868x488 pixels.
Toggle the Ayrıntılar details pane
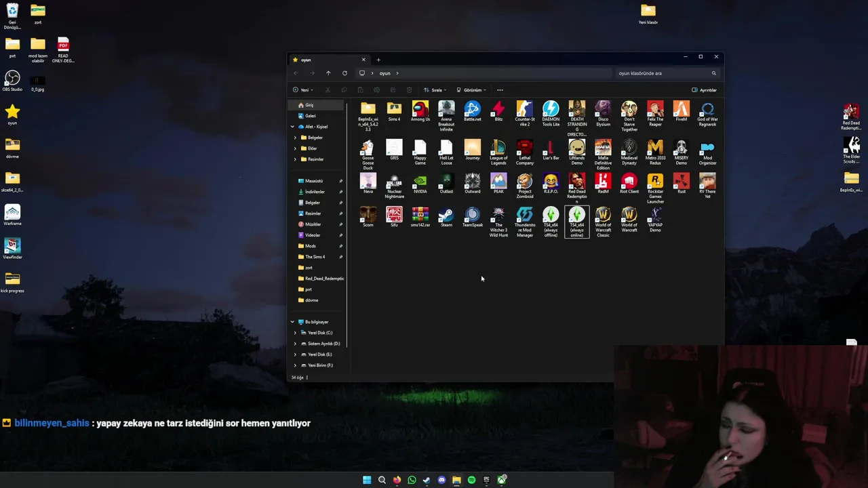704,90
